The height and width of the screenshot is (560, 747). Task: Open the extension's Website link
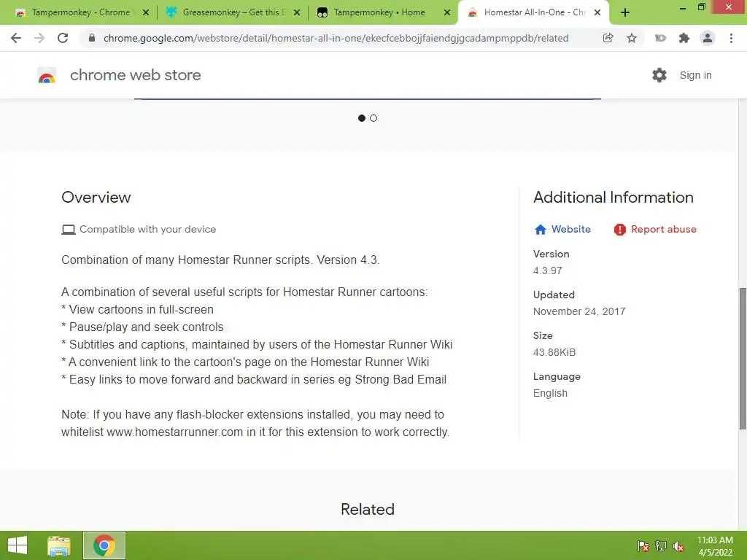(570, 229)
